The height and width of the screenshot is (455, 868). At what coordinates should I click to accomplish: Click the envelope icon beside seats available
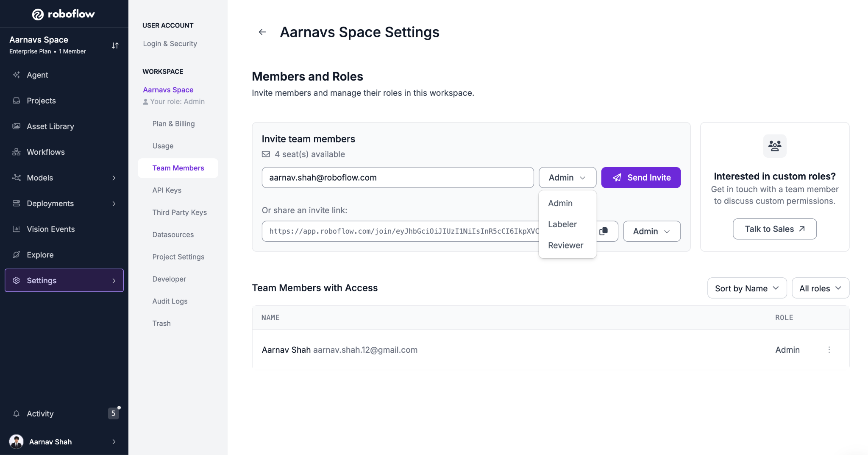[x=266, y=154]
